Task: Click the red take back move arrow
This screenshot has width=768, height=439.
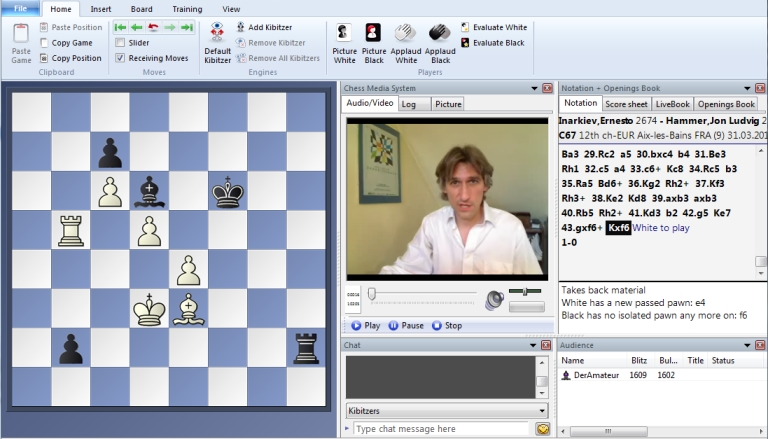Action: [153, 27]
